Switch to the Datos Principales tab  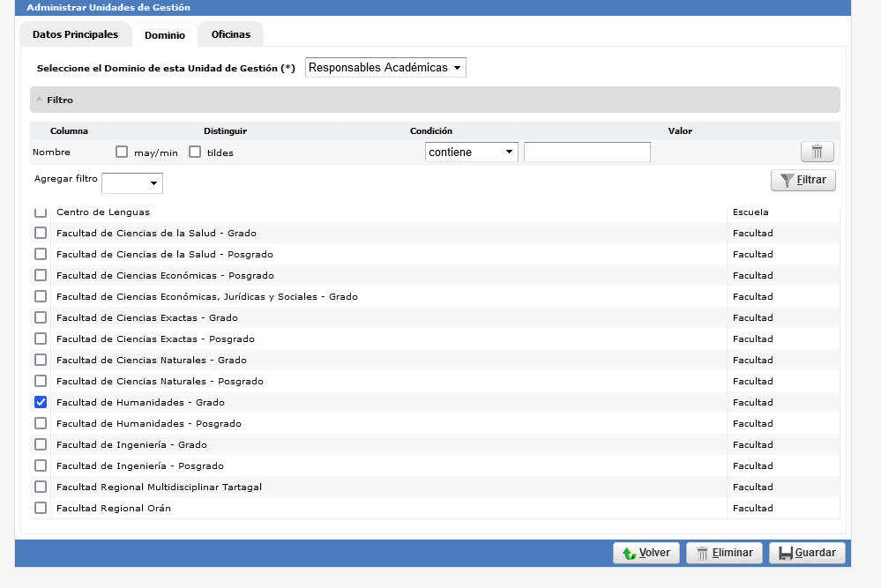(x=75, y=34)
